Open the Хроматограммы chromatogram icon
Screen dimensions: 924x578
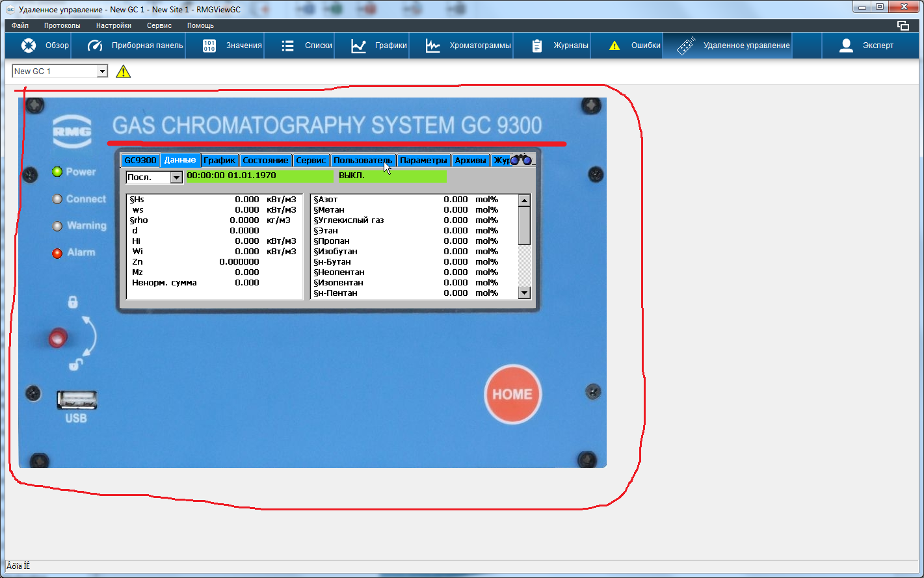pos(433,46)
